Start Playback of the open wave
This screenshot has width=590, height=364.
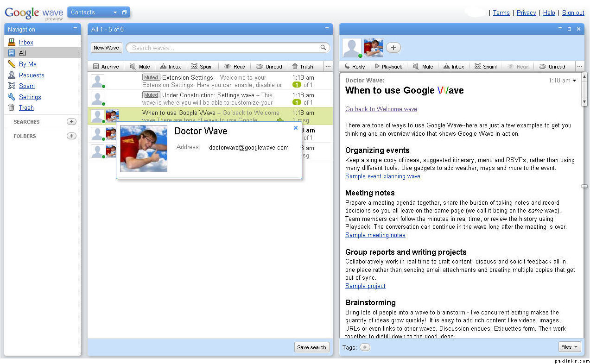(x=388, y=67)
